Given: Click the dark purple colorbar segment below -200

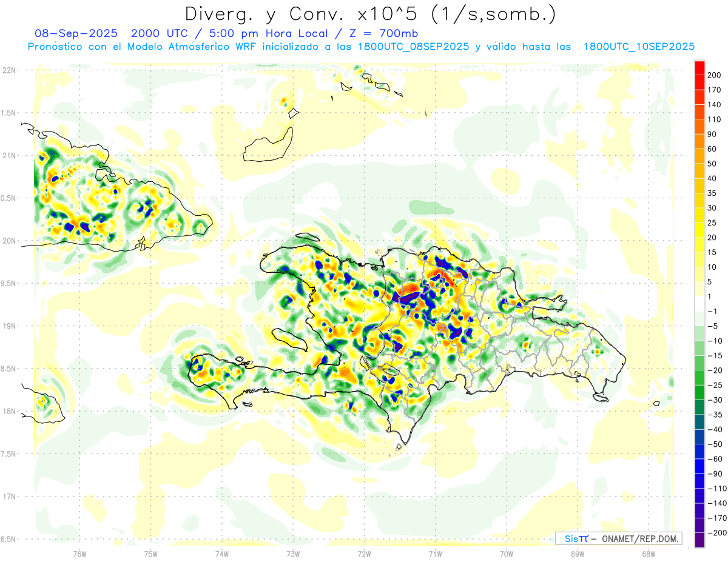Looking at the screenshot, I should pos(699,540).
